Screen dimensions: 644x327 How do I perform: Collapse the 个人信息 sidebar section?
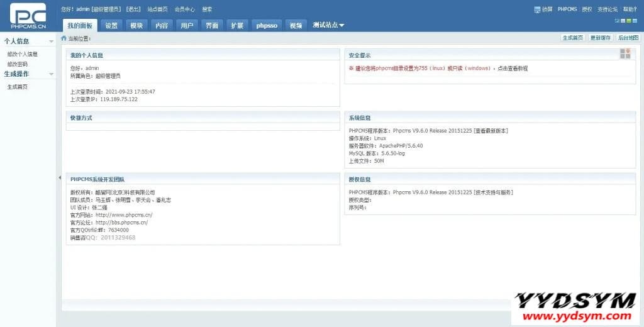coord(52,42)
